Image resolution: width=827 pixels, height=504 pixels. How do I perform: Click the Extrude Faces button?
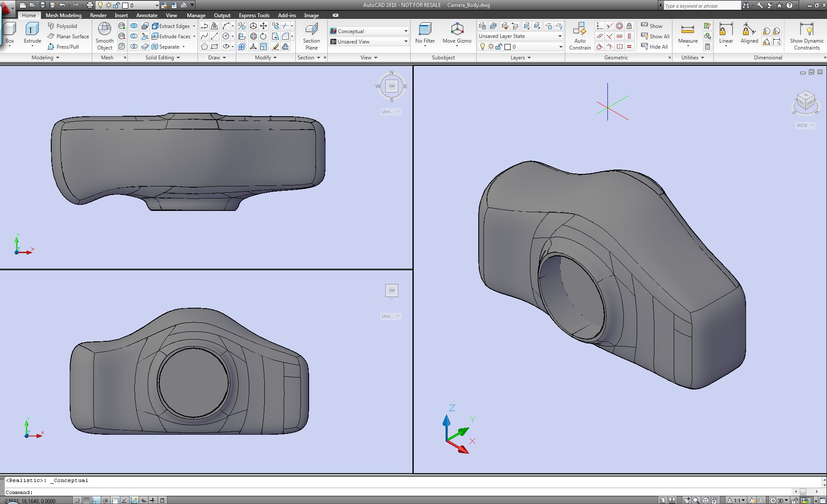[171, 36]
